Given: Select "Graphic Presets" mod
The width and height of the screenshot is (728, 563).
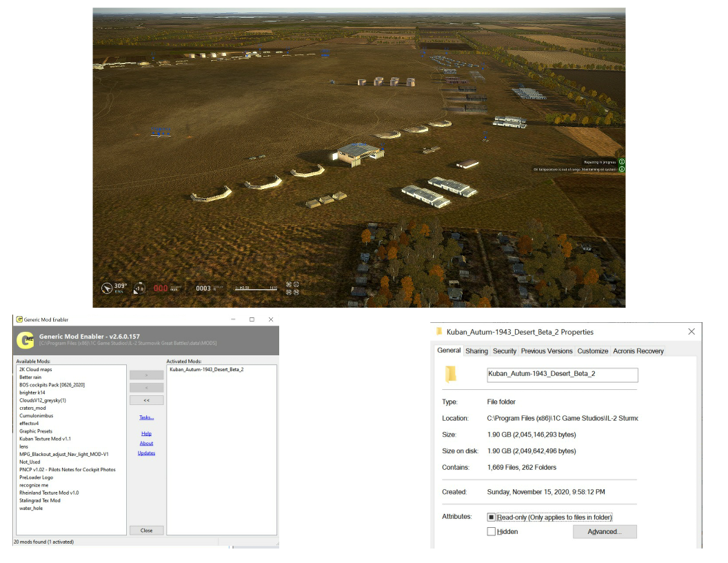Looking at the screenshot, I should coord(36,431).
